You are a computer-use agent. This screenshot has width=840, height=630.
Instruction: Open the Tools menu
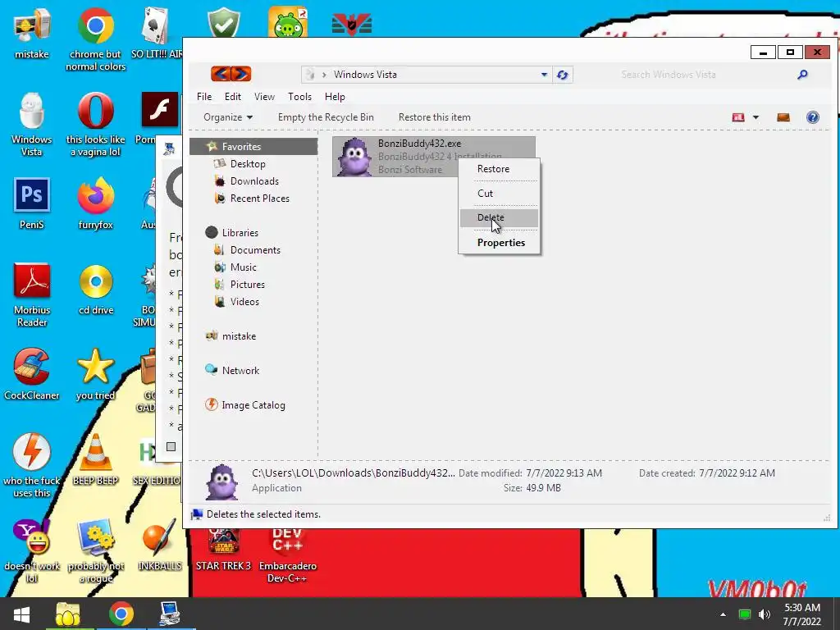(x=299, y=97)
